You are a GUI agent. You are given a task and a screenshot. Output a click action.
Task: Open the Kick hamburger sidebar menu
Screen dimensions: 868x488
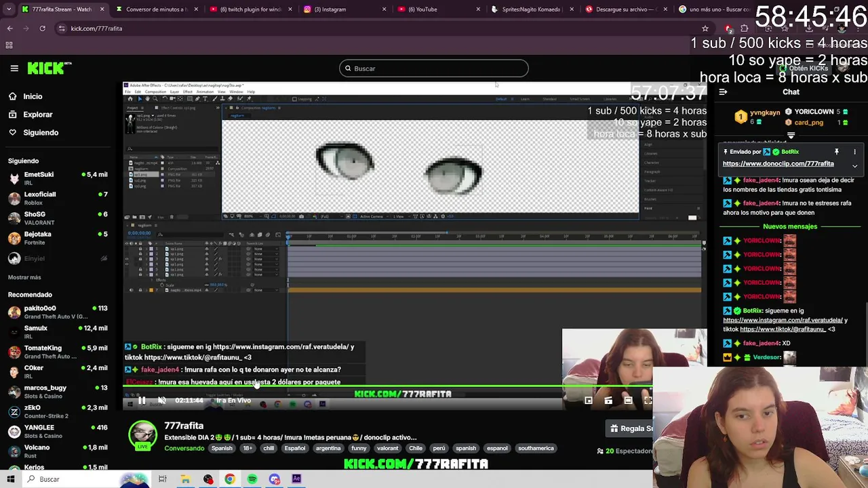(x=14, y=68)
